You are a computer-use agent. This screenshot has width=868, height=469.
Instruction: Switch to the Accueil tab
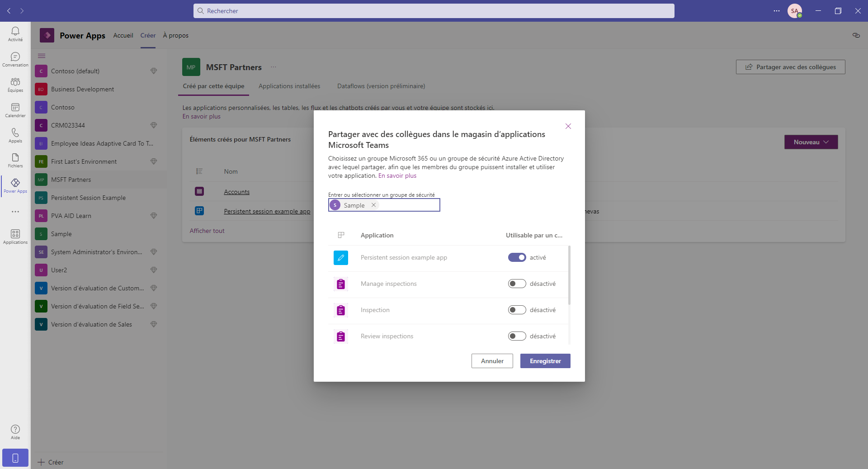tap(123, 35)
